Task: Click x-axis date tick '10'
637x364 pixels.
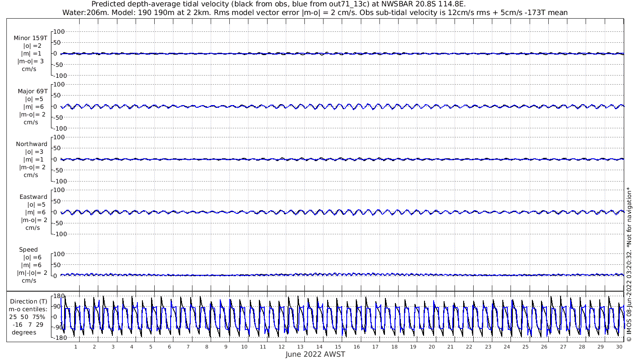Action: (244, 347)
